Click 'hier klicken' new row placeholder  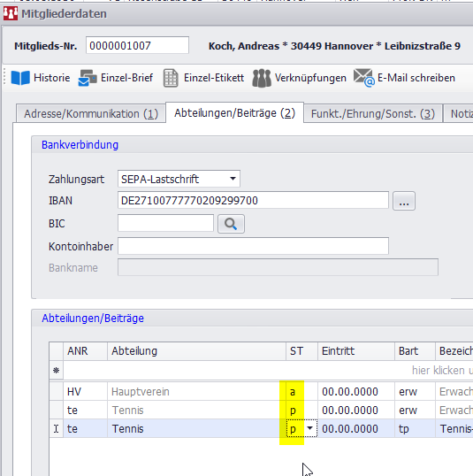pyautogui.click(x=442, y=371)
